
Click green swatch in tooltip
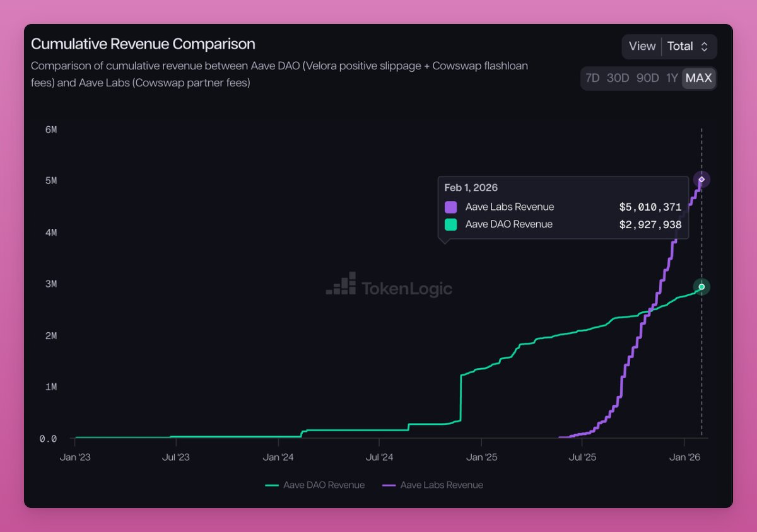450,224
